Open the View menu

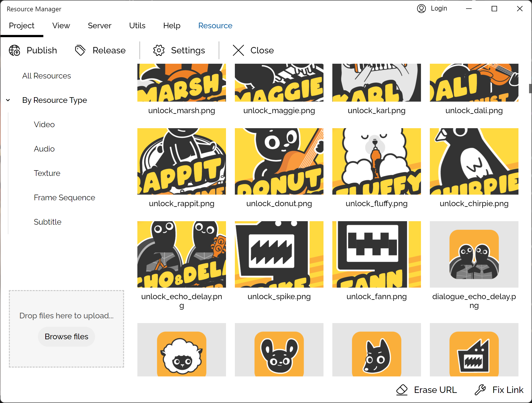(61, 26)
